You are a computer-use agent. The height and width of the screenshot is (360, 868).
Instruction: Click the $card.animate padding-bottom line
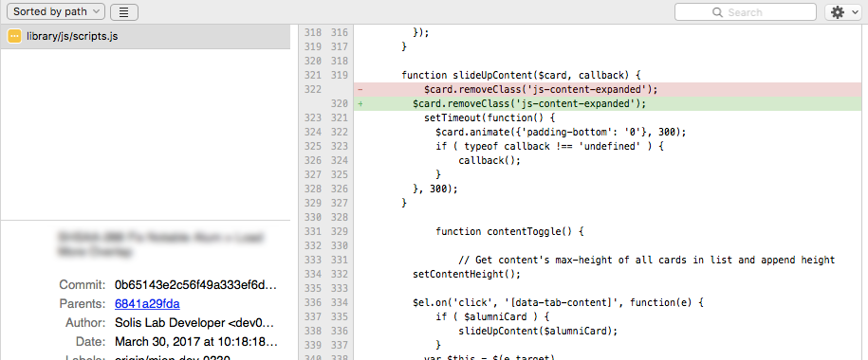(561, 133)
